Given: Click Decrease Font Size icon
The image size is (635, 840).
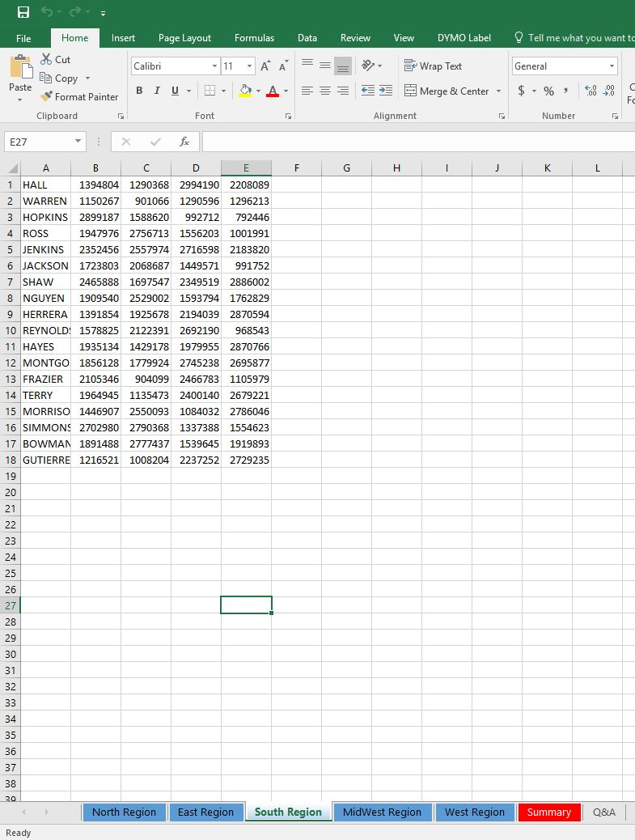Looking at the screenshot, I should 283,66.
